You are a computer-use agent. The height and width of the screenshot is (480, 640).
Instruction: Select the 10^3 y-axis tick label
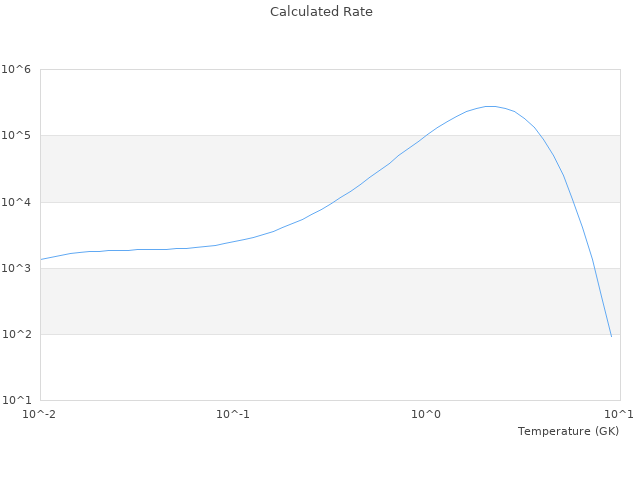coord(17,268)
